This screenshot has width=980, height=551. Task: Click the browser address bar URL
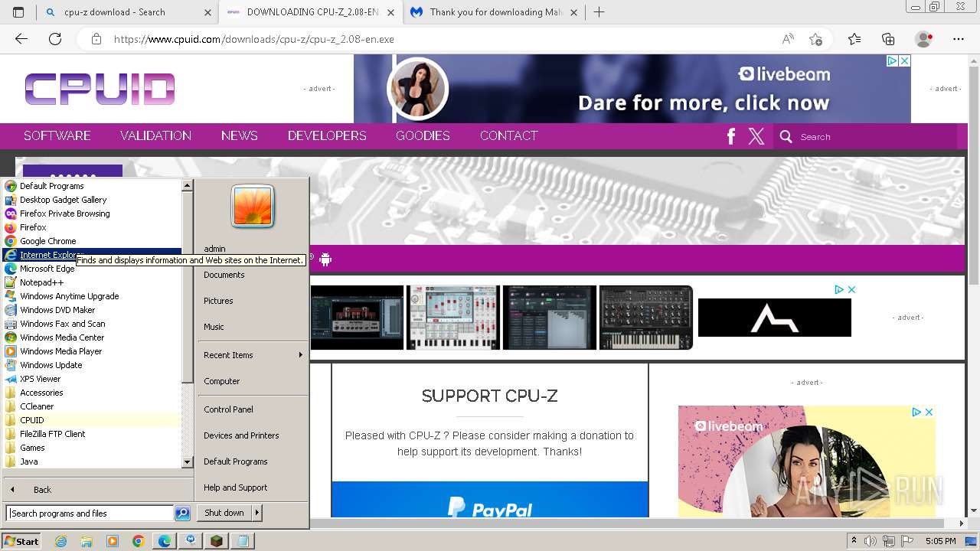[254, 39]
